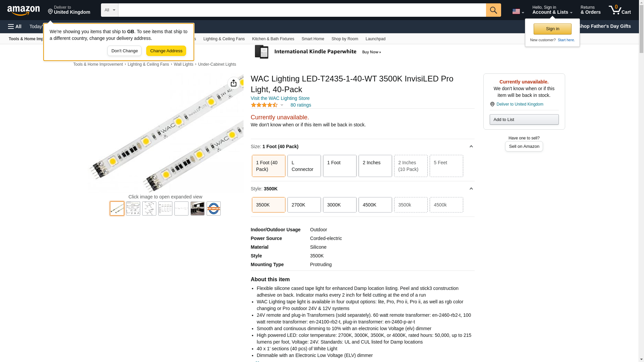Click the Amazon logo
The image size is (644, 362).
(23, 10)
